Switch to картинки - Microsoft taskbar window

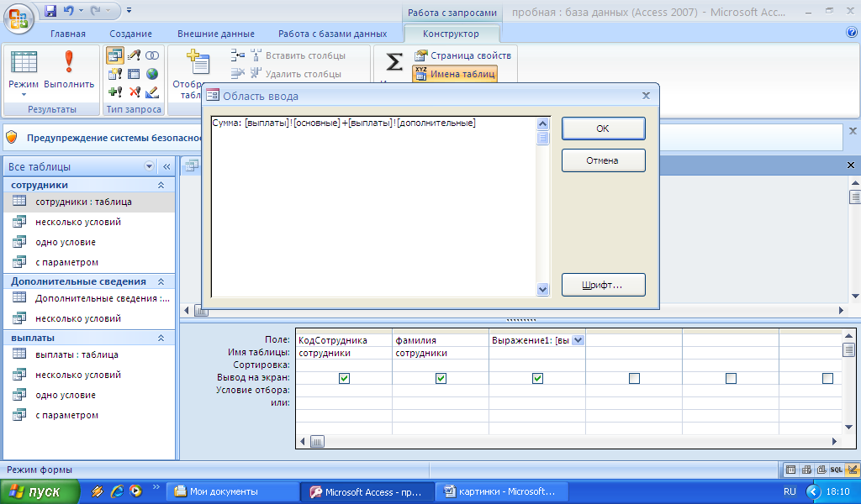click(x=501, y=491)
